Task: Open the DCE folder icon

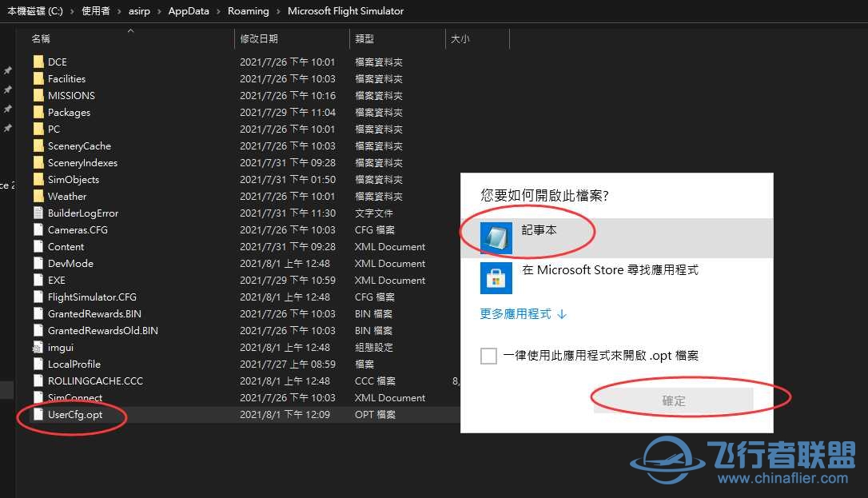Action: pos(38,62)
